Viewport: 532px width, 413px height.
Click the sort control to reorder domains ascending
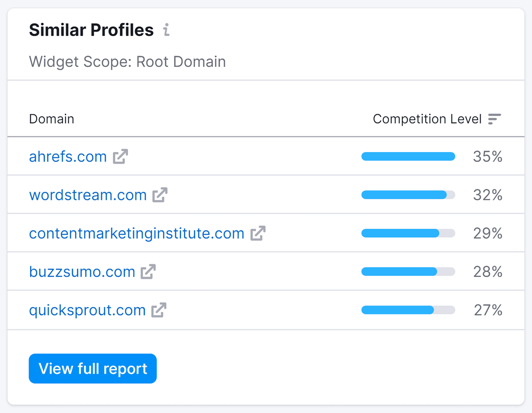pos(494,119)
